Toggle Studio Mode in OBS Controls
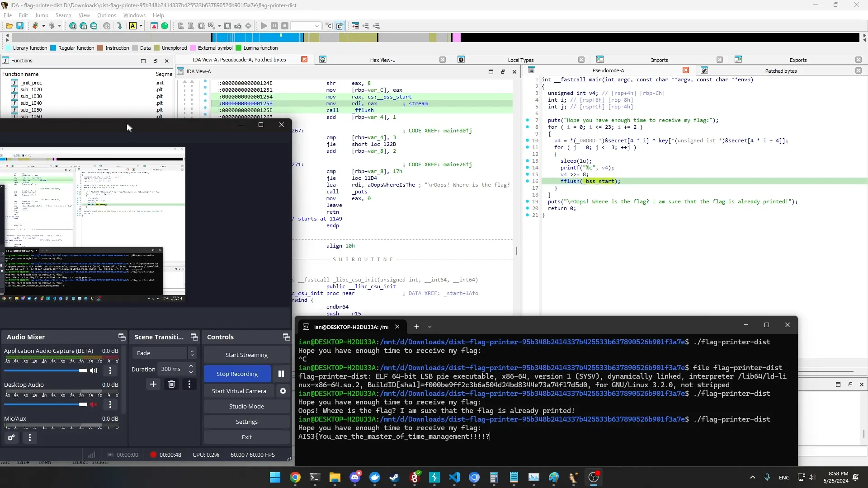The width and height of the screenshot is (868, 488). point(246,406)
